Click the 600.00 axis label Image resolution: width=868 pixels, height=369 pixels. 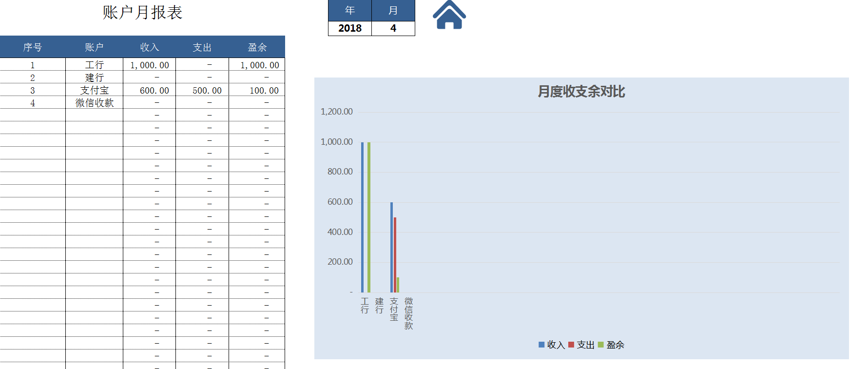(340, 202)
